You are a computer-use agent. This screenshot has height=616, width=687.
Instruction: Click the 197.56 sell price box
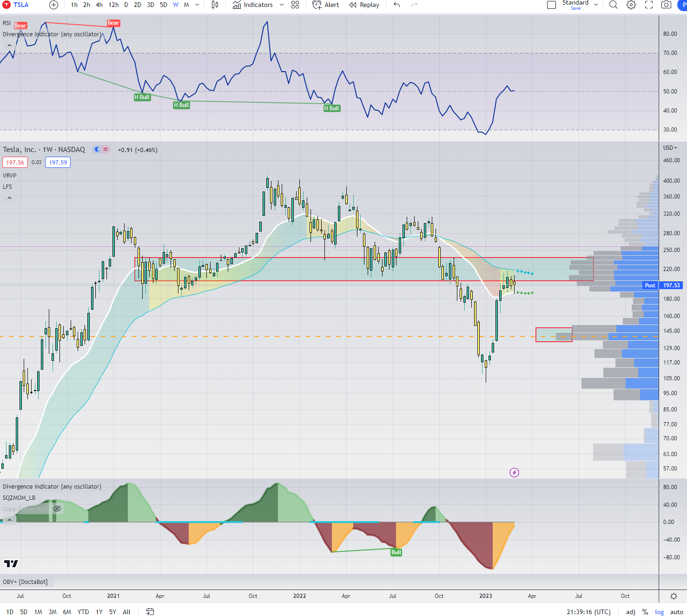[15, 162]
